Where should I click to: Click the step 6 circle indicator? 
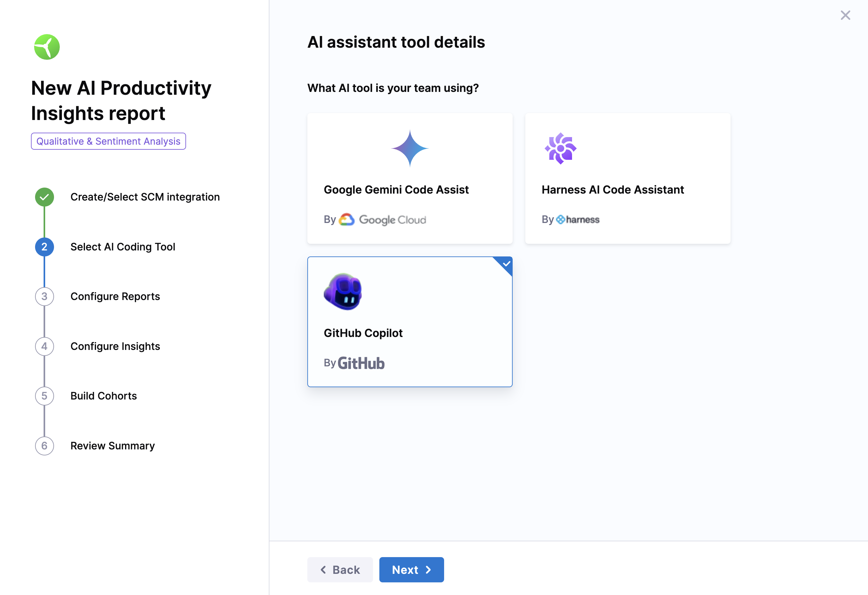tap(45, 446)
